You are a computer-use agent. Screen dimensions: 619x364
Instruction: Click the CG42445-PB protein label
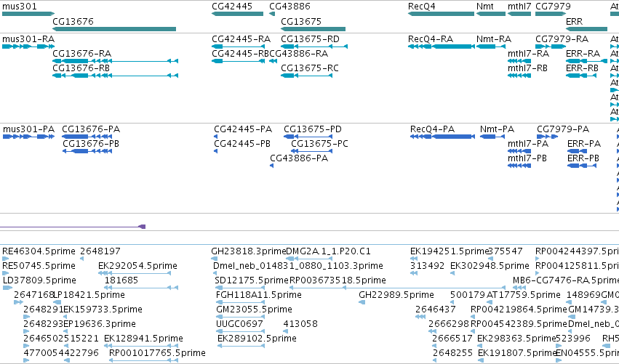click(242, 144)
